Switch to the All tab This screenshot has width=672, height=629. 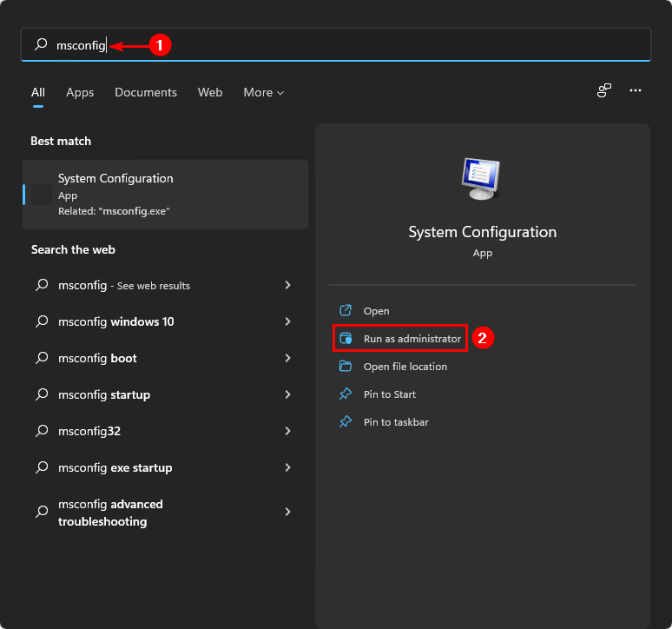[38, 93]
